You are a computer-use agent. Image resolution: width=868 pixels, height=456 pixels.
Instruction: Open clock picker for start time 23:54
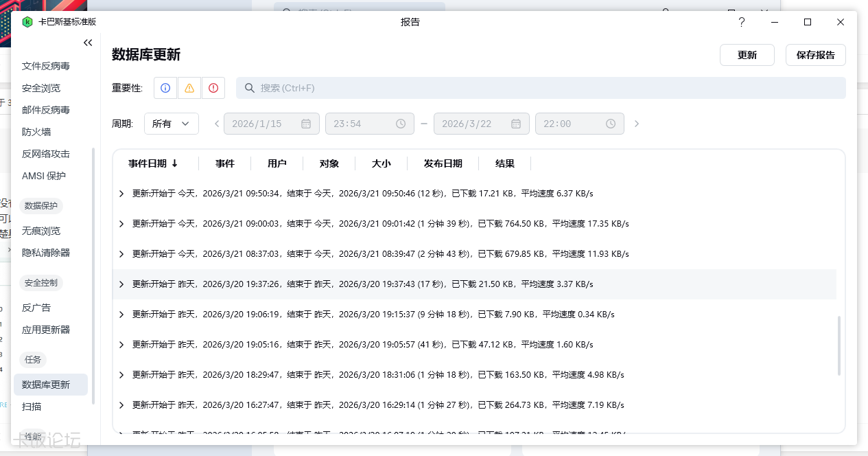pyautogui.click(x=401, y=124)
